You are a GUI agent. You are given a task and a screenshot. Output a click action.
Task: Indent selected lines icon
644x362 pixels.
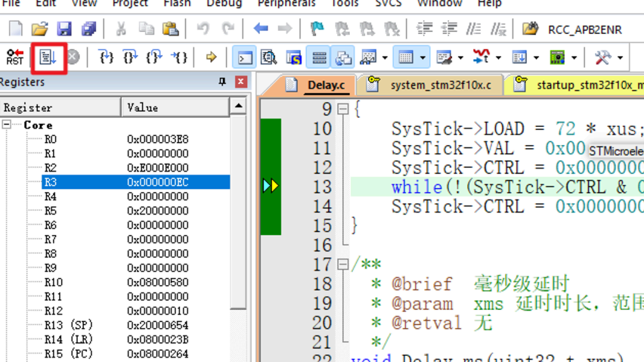424,29
